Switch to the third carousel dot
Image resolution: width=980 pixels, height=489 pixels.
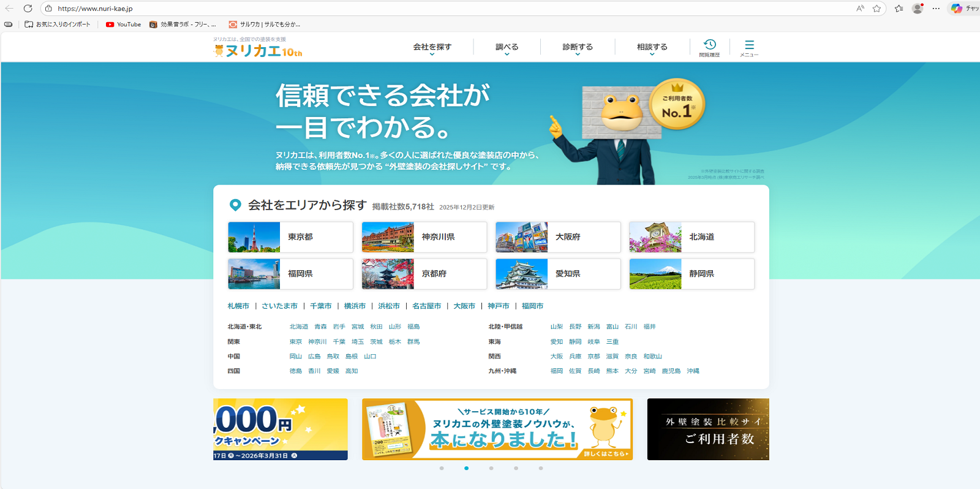tap(491, 468)
